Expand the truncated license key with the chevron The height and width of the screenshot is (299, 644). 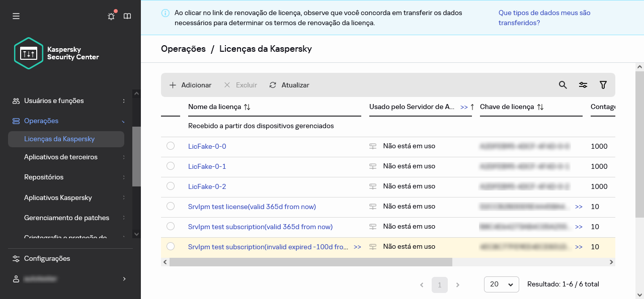coord(579,207)
